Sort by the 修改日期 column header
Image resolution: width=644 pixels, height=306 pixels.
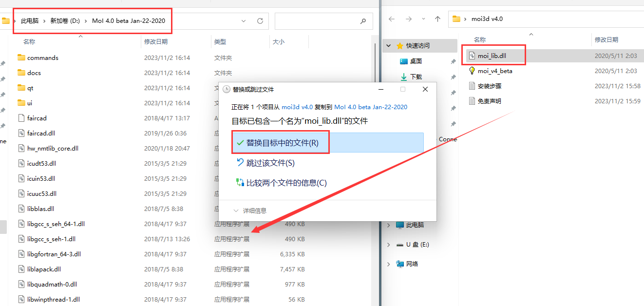[x=156, y=42]
